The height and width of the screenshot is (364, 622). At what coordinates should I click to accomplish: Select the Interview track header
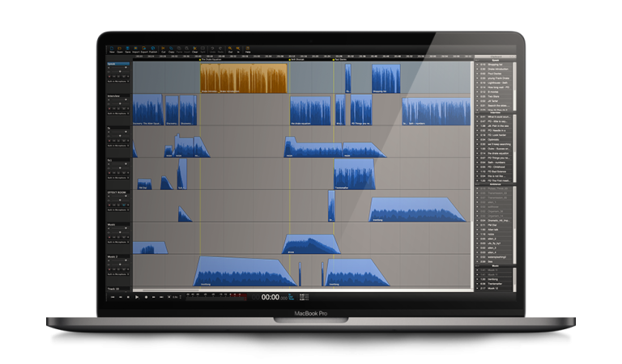(x=118, y=96)
